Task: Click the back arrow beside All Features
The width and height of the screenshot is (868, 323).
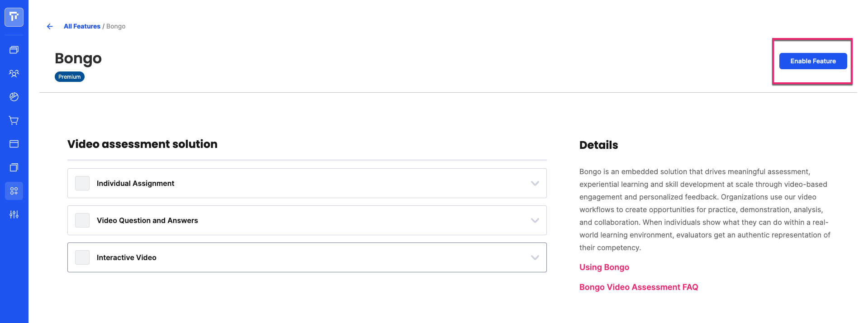Action: tap(50, 26)
